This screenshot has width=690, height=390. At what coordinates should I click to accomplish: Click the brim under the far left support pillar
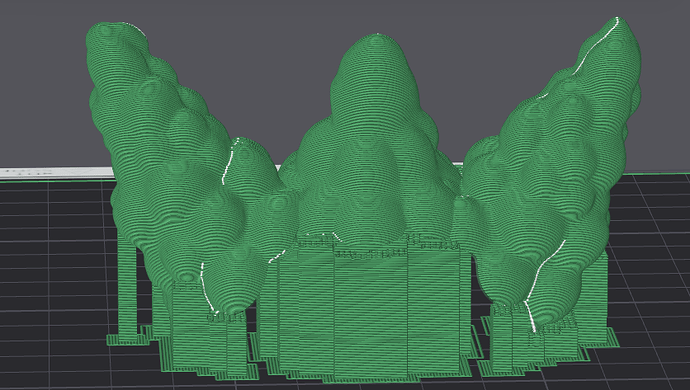pyautogui.click(x=128, y=340)
